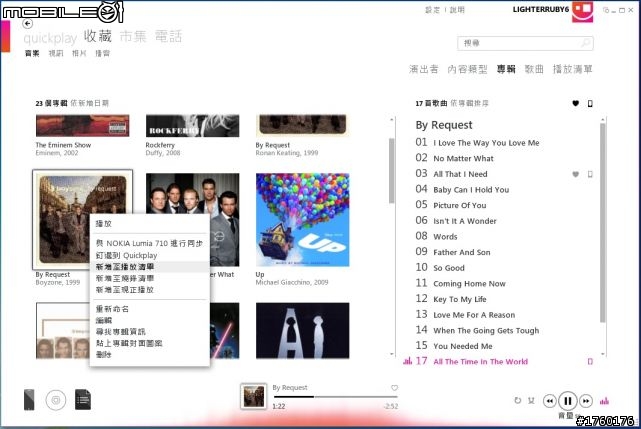
Task: Select song When The Going Gets Tough
Action: click(486, 330)
